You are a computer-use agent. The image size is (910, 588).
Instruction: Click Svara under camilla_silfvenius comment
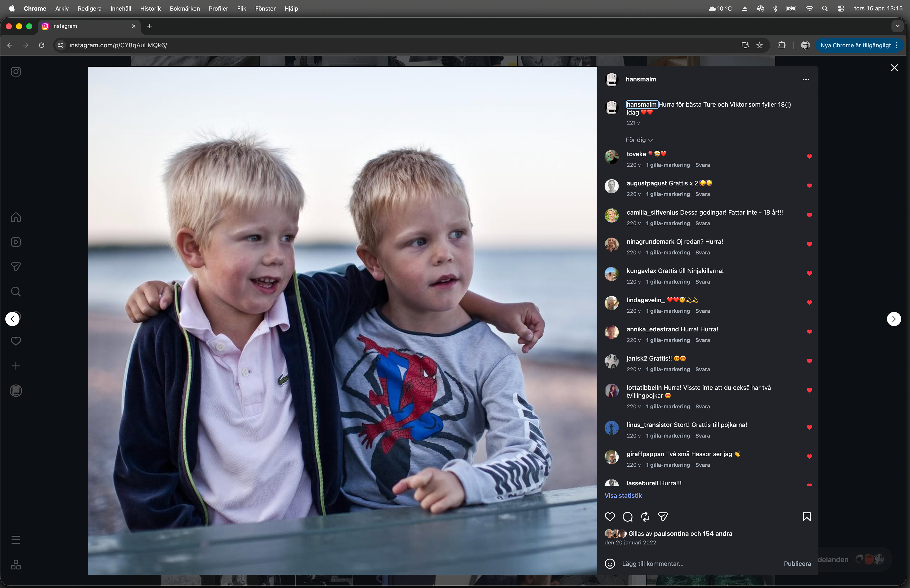click(702, 223)
